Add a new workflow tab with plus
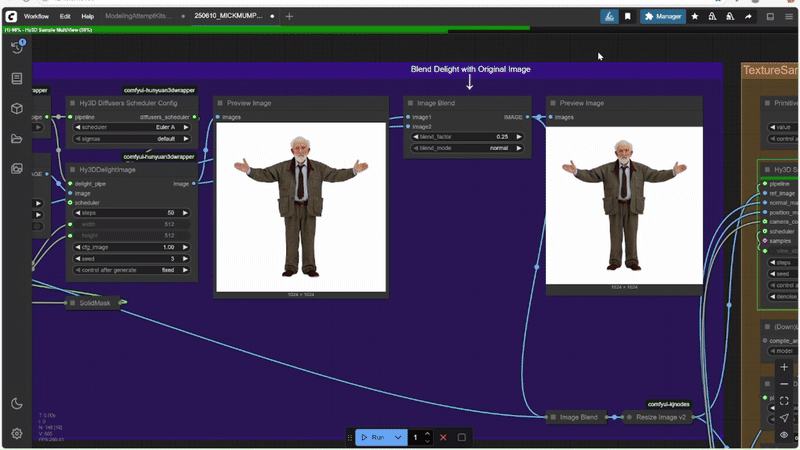The height and width of the screenshot is (450, 800). pyautogui.click(x=289, y=16)
